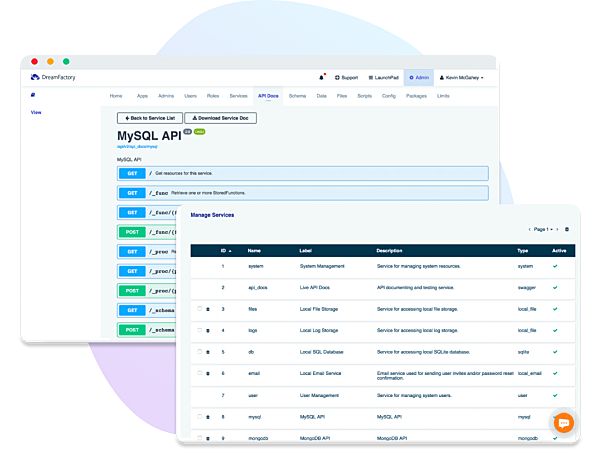Click the trash icon beside the pager
Viewport: 600px width, 450px height.
tap(567, 230)
